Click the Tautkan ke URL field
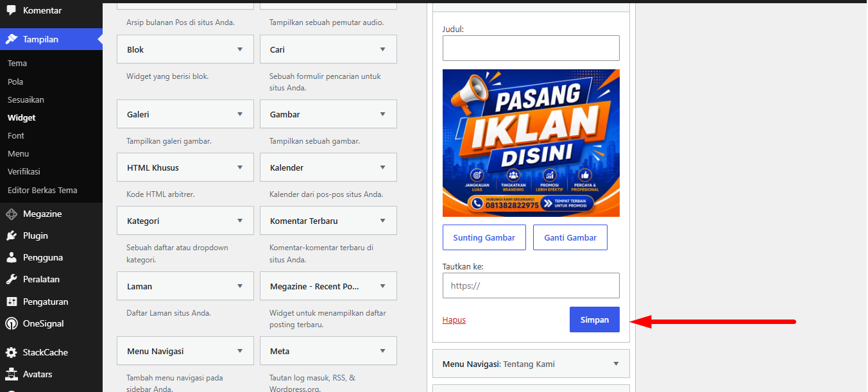The image size is (868, 392). 531,285
